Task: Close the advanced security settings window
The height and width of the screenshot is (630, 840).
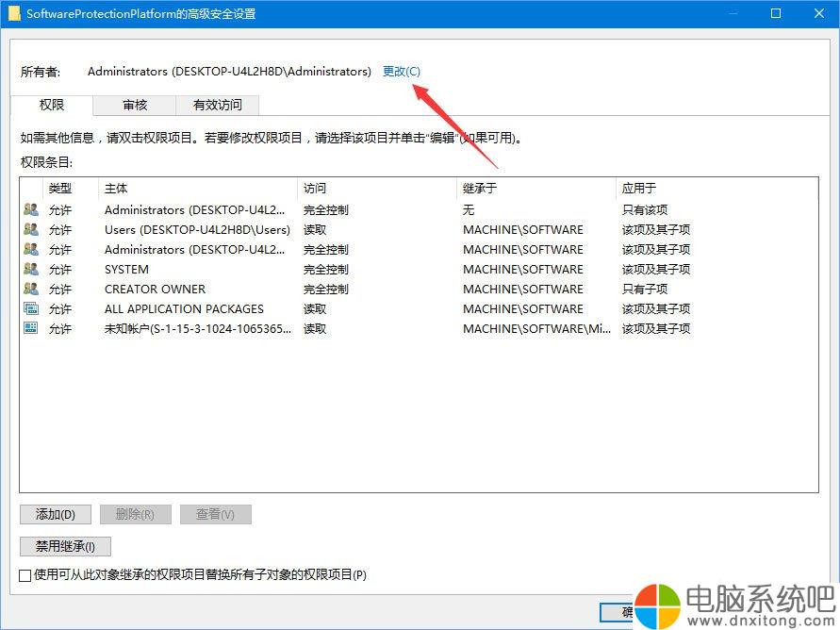Action: tap(818, 13)
